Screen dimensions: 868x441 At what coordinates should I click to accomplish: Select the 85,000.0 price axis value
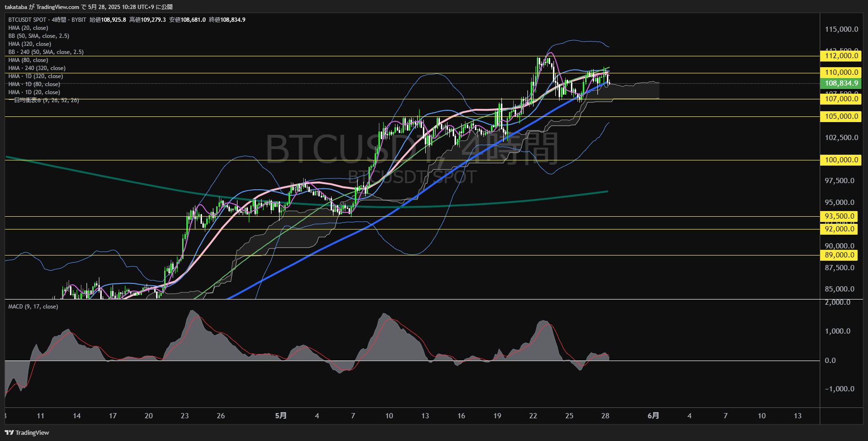tap(840, 289)
